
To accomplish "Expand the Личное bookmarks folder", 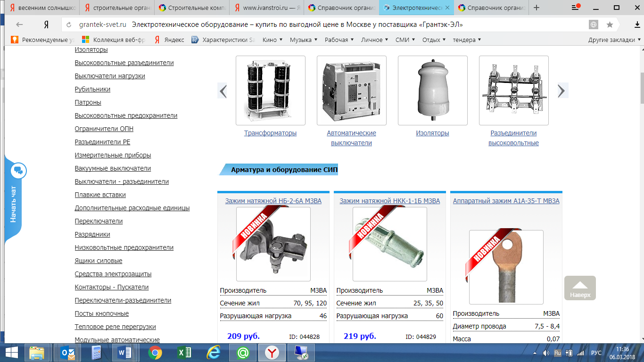I will [x=375, y=40].
